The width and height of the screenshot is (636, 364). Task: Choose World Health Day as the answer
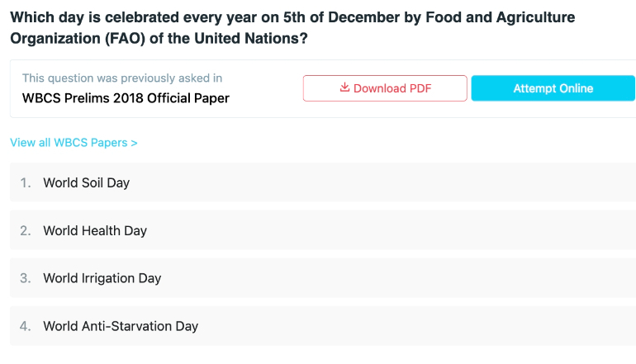323,230
